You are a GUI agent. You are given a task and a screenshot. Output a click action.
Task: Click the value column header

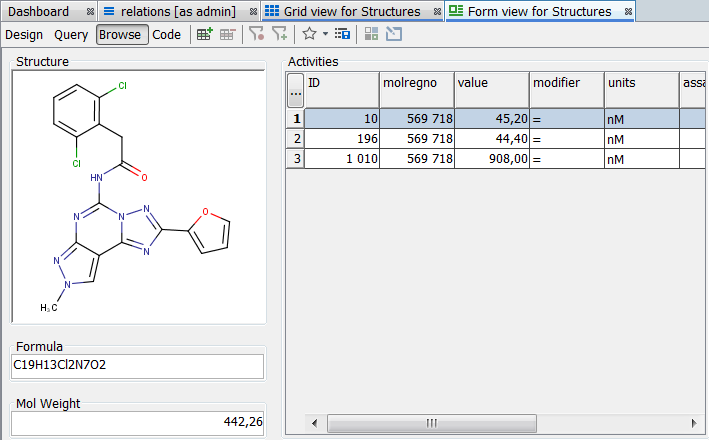click(491, 88)
